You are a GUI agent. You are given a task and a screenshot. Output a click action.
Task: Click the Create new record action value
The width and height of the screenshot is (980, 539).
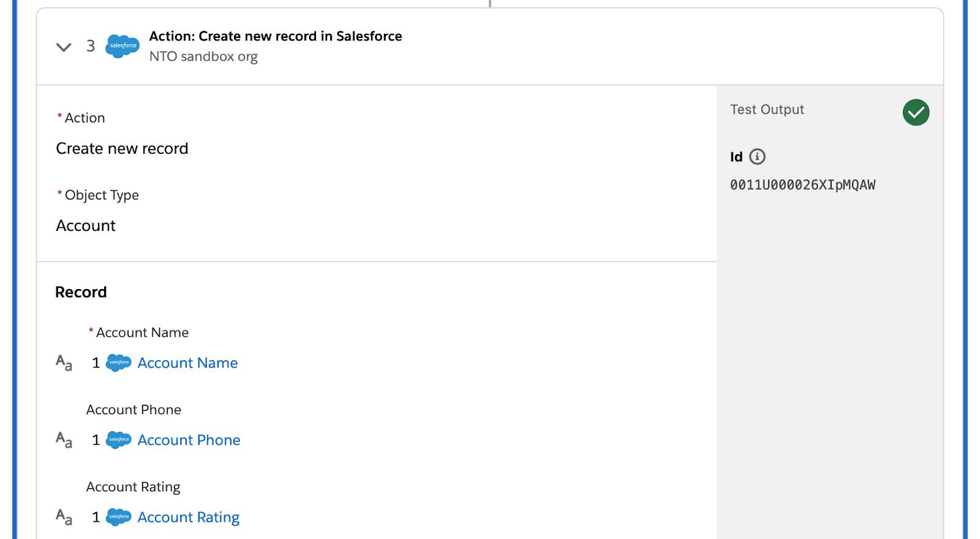(122, 148)
